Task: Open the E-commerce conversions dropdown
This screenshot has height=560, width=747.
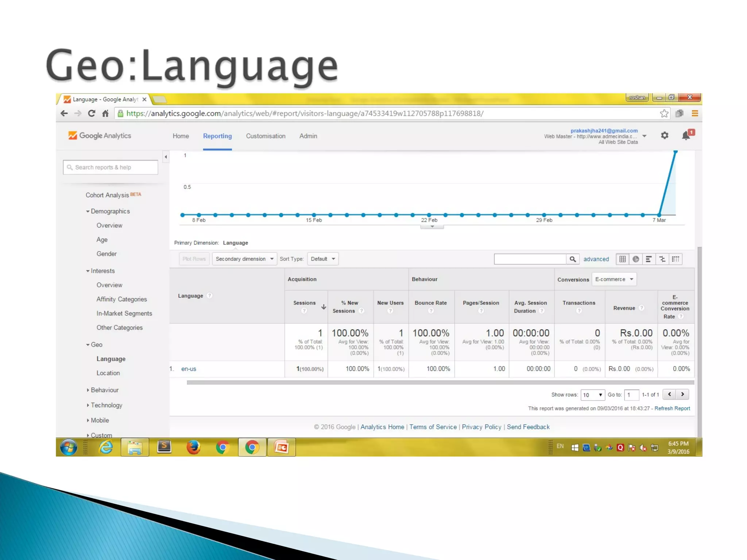Action: 614,279
